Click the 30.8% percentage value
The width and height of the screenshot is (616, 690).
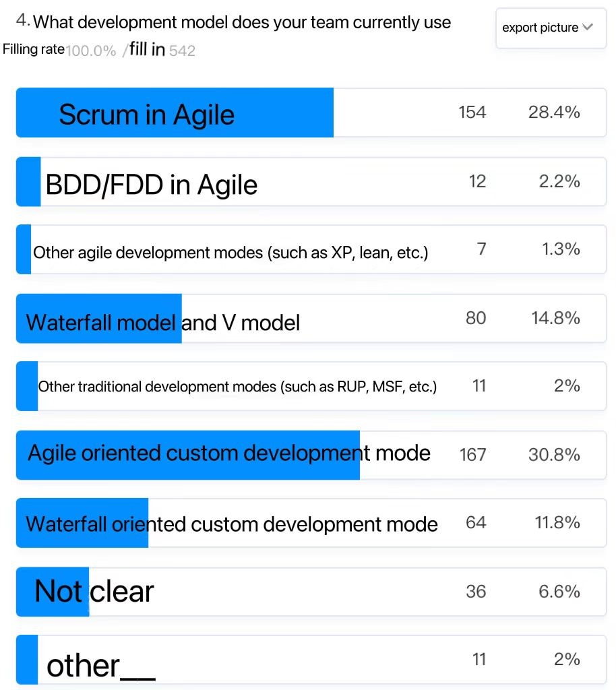[x=554, y=455]
